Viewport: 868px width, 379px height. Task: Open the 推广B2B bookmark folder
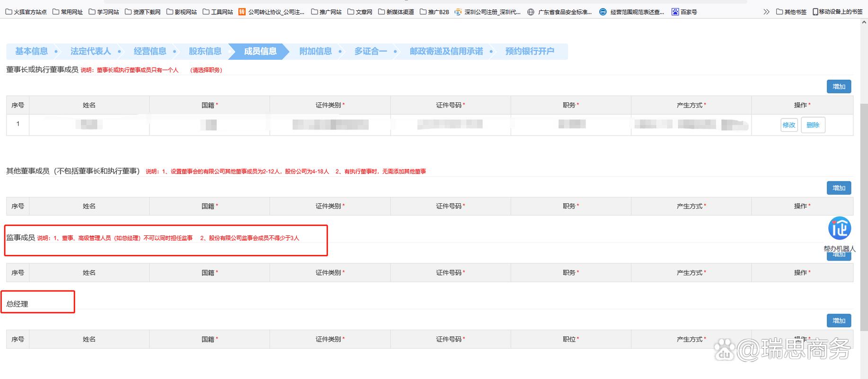tap(434, 12)
